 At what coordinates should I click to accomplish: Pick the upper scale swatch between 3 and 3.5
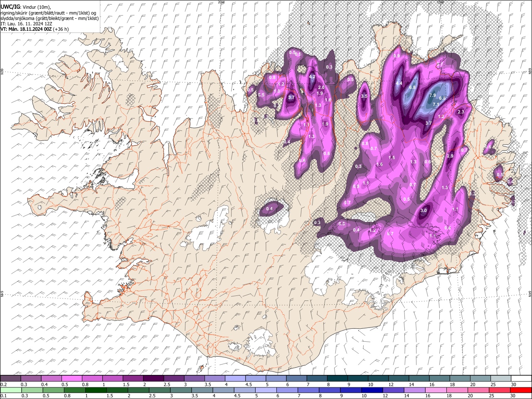pos(195,378)
